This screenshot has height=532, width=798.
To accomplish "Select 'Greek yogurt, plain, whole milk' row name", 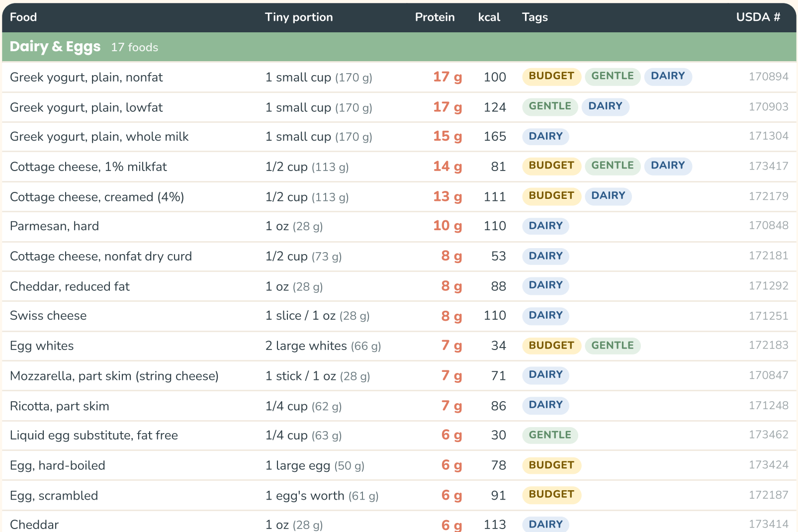I will point(99,137).
